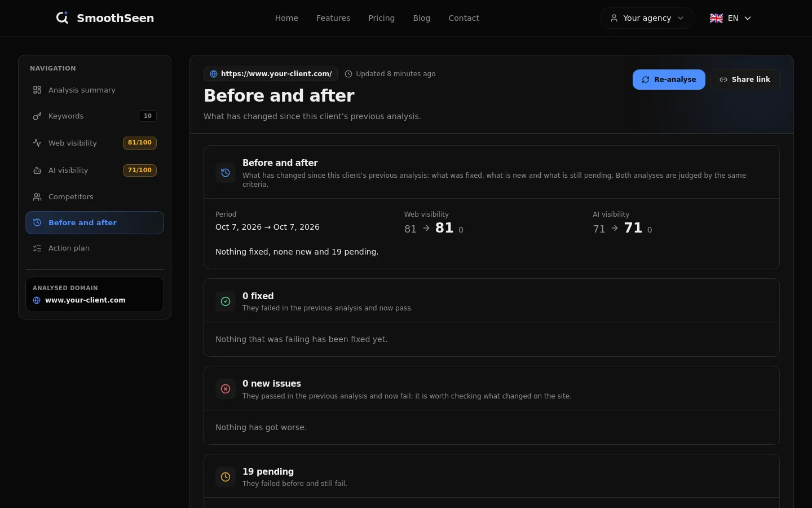This screenshot has width=812, height=508.
Task: Select Web visibility in the sidebar
Action: click(x=95, y=143)
